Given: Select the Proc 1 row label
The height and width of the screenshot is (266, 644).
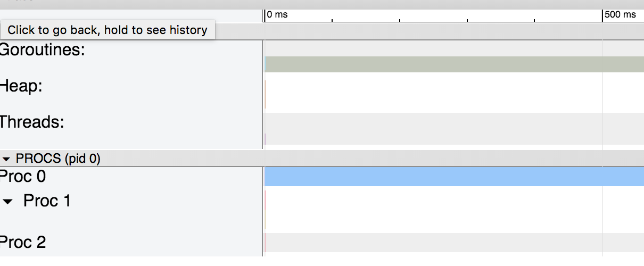Looking at the screenshot, I should (x=47, y=201).
